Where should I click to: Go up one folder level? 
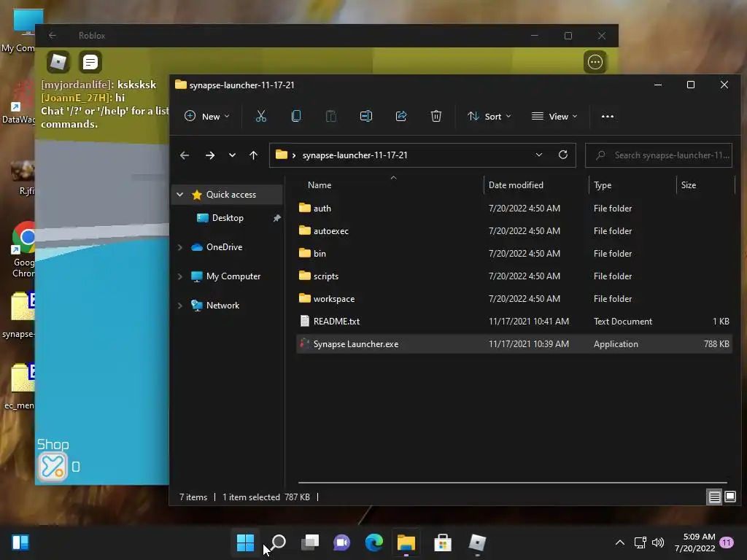(x=253, y=155)
